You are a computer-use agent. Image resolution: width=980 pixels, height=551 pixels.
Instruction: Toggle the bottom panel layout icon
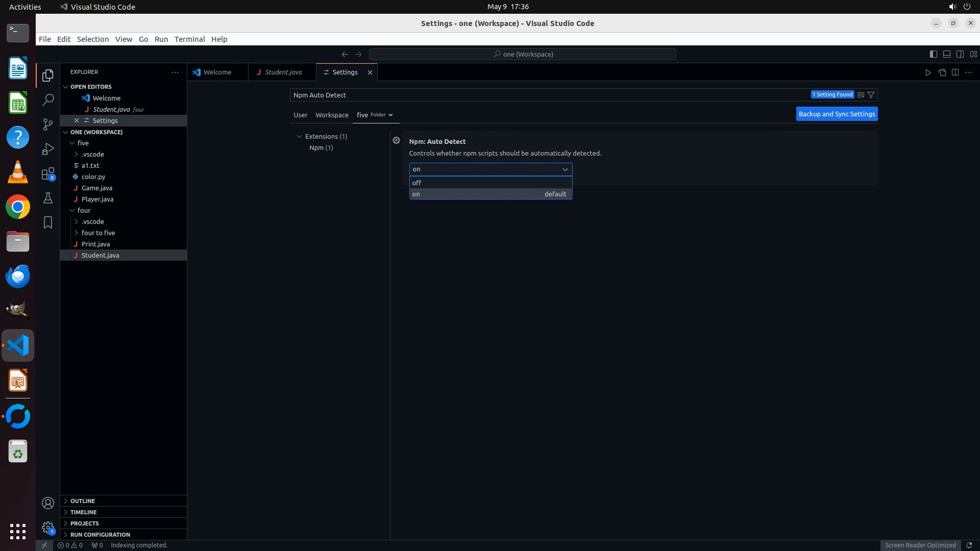(x=946, y=54)
